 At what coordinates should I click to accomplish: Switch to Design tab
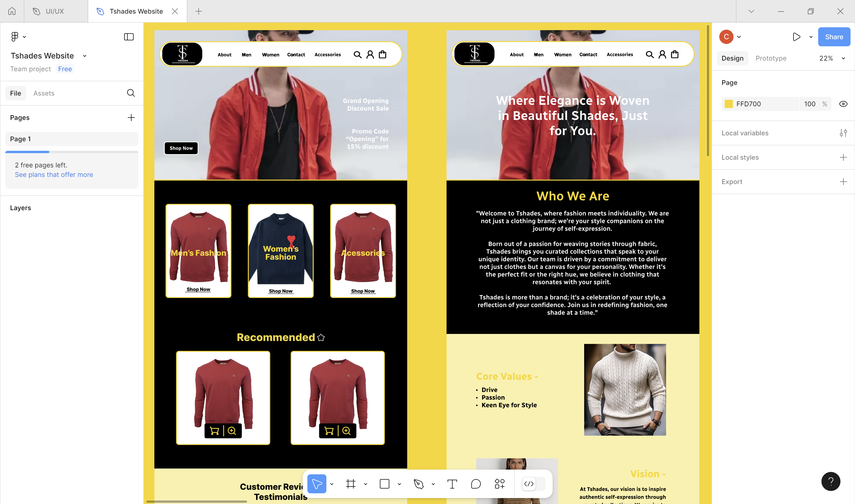click(732, 58)
